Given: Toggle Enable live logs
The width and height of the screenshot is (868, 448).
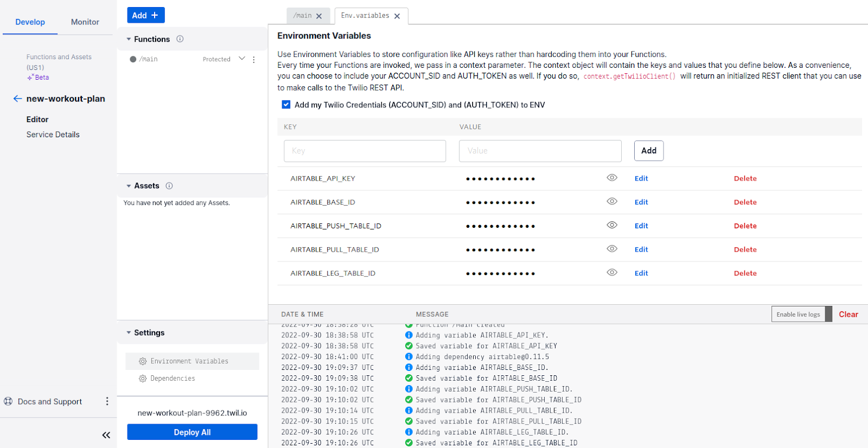Looking at the screenshot, I should [801, 314].
